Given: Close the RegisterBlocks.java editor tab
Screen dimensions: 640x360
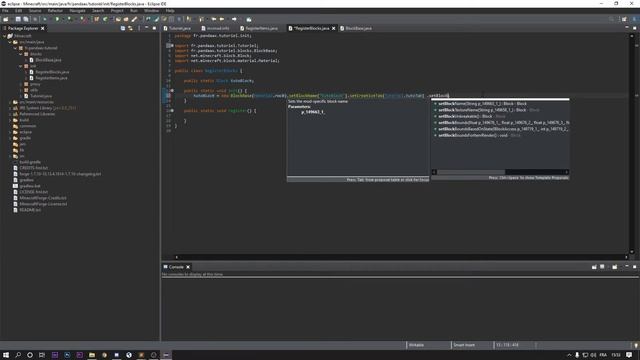Looking at the screenshot, I should 333,28.
